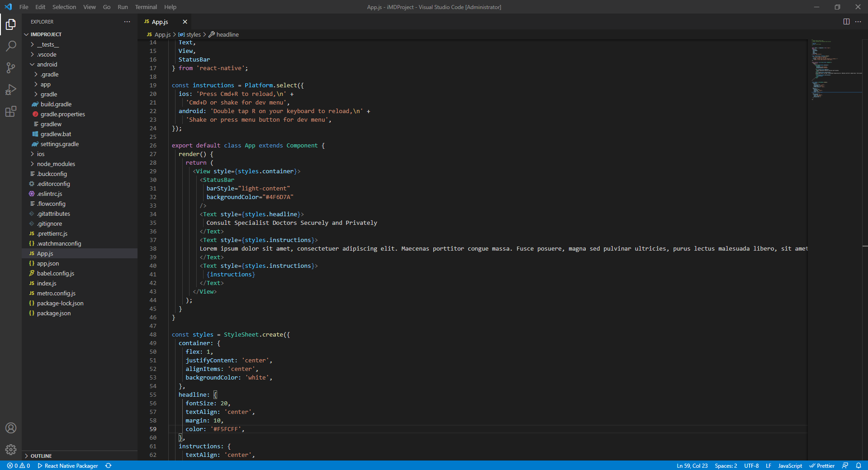This screenshot has height=470, width=868.
Task: Click the Split Editor Right icon
Action: pyautogui.click(x=846, y=22)
